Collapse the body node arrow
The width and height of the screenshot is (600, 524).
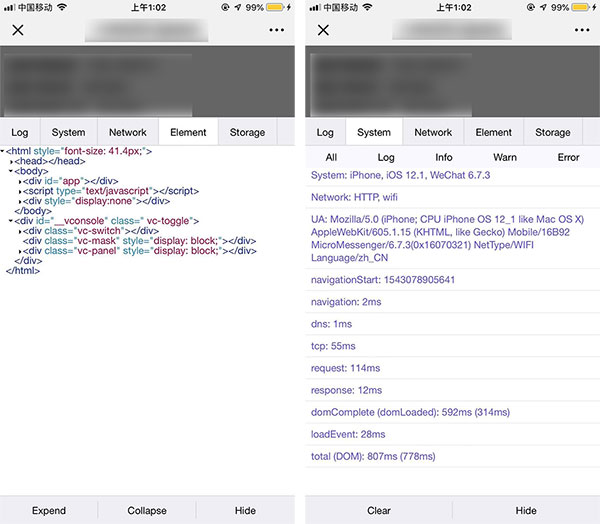pos(11,171)
